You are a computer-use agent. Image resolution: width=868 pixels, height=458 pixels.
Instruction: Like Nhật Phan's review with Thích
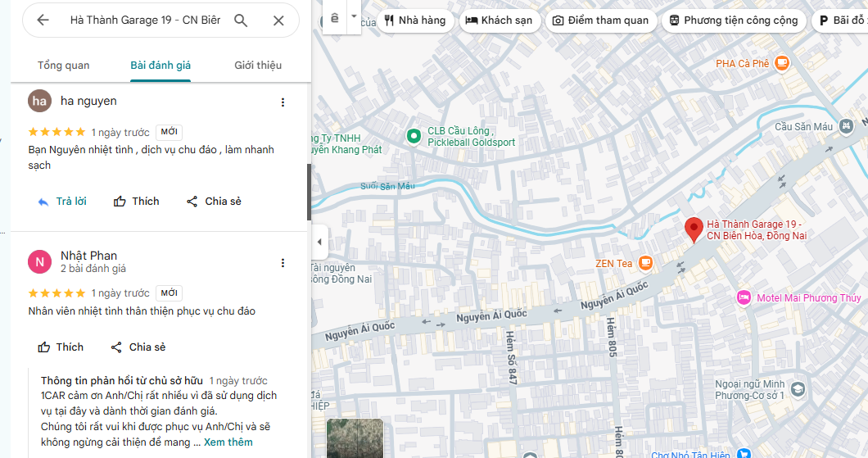coord(61,347)
